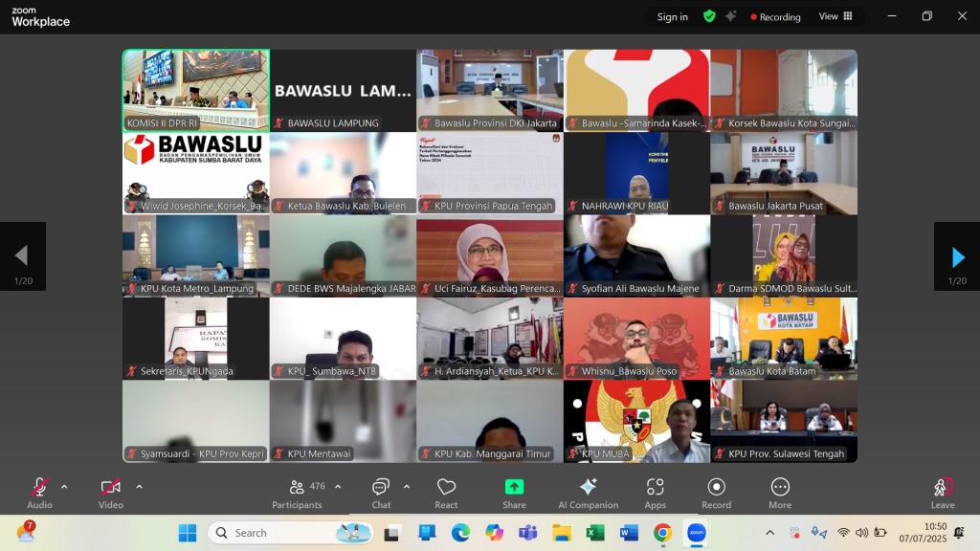This screenshot has height=551, width=980.
Task: Click the green encryption shield icon
Action: click(709, 16)
